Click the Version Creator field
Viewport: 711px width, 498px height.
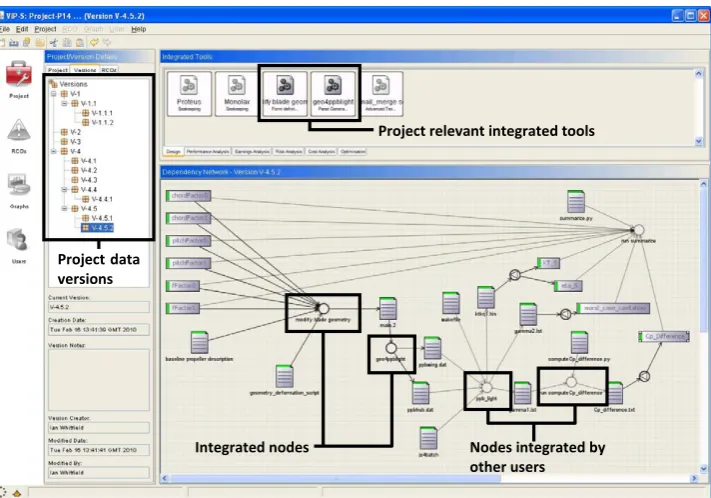tap(99, 428)
